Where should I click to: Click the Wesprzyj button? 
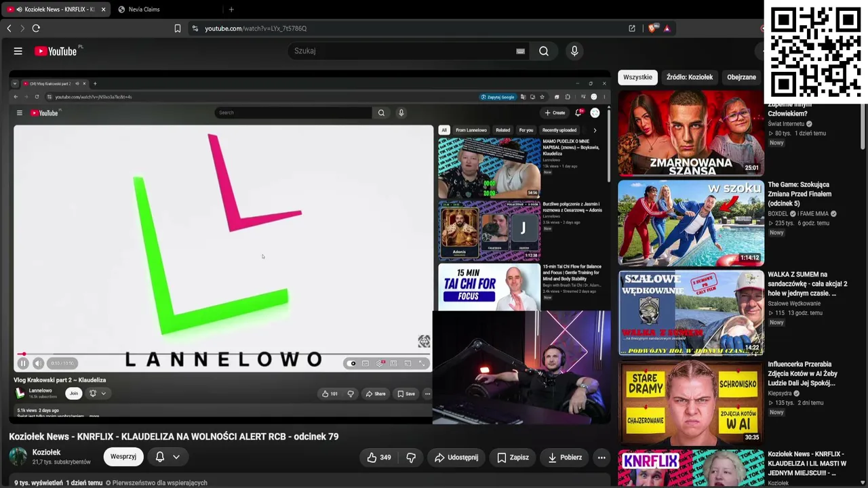click(123, 457)
